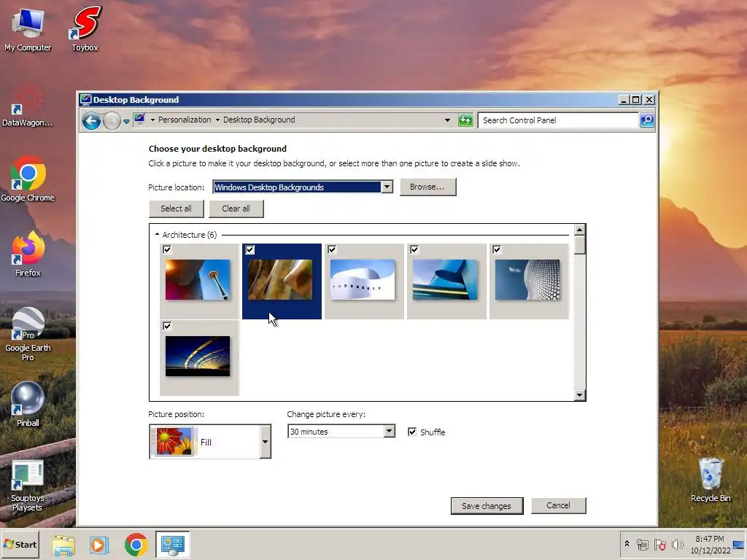
Task: Collapse the Architecture (6) group
Action: (x=158, y=234)
